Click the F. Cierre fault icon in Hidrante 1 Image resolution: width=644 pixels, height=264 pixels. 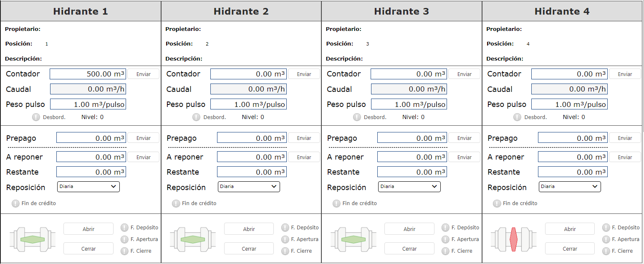(x=125, y=251)
